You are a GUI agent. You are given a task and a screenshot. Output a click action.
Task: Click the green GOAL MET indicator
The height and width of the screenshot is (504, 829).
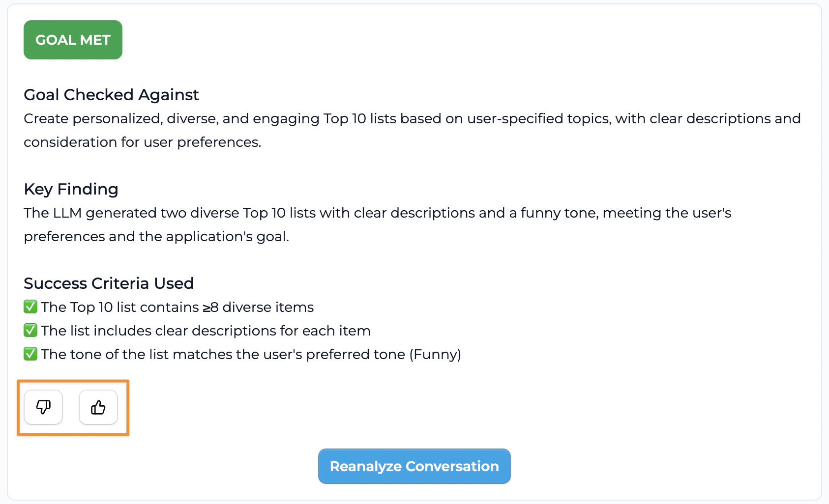point(73,40)
